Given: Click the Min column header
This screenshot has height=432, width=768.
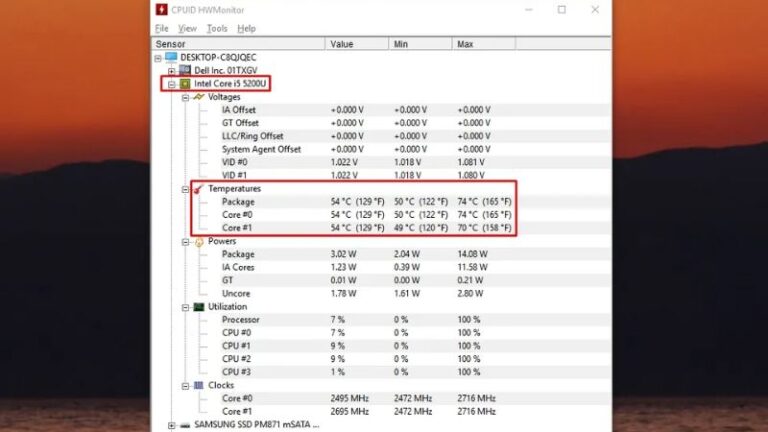Looking at the screenshot, I should pyautogui.click(x=420, y=44).
